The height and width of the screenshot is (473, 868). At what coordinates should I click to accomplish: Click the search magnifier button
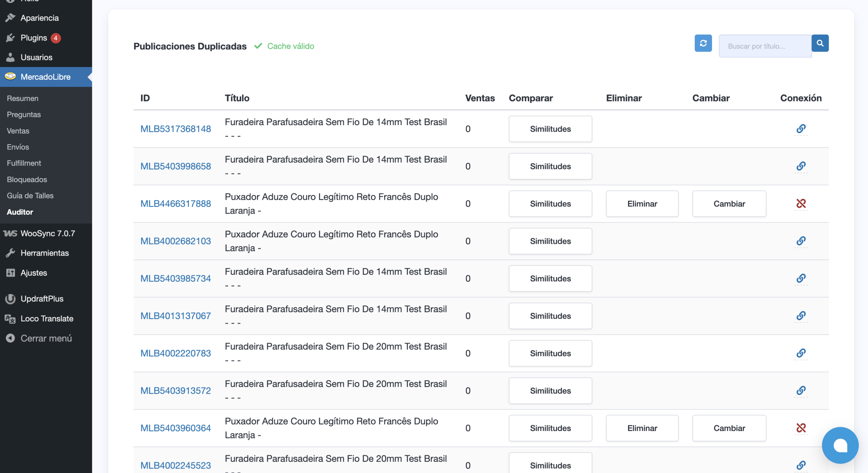click(820, 43)
